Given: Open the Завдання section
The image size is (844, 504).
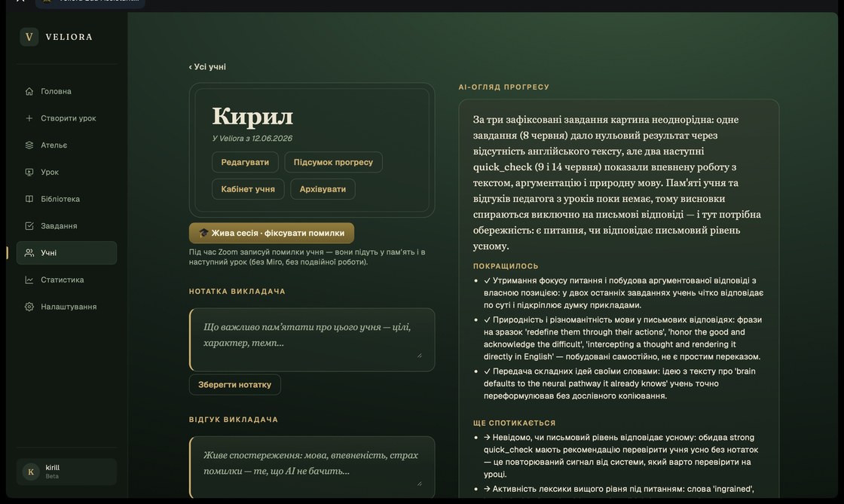Looking at the screenshot, I should (66, 226).
